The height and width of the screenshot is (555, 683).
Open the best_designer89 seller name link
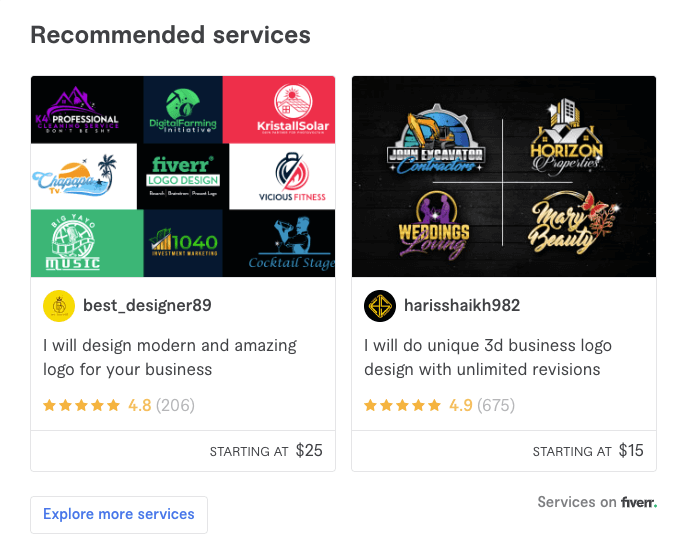pyautogui.click(x=146, y=306)
